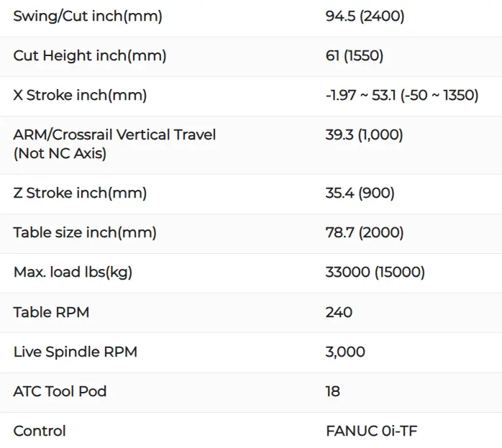The width and height of the screenshot is (502, 448).
Task: Click the Table RPM label
Action: tap(51, 312)
